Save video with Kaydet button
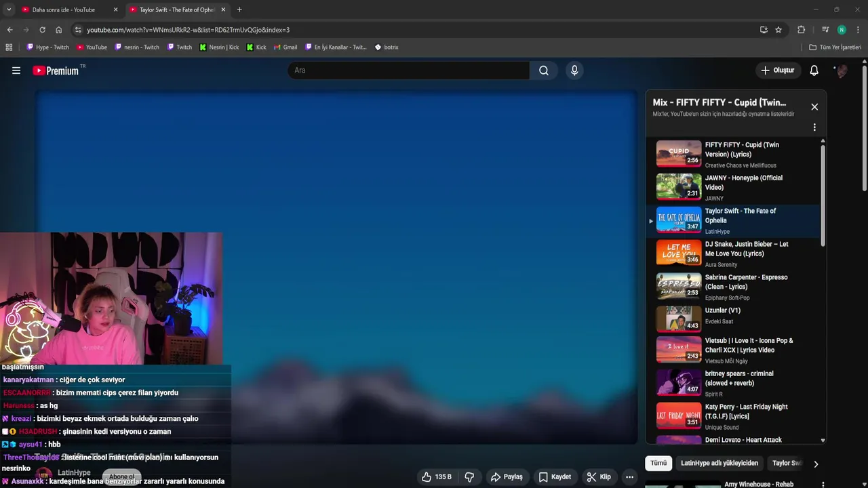Screen dimensions: 868x488 555,477
